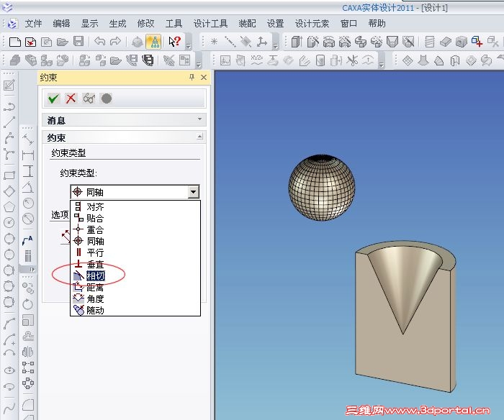Click the text annotation A icon
The image size is (504, 420).
pos(27,240)
